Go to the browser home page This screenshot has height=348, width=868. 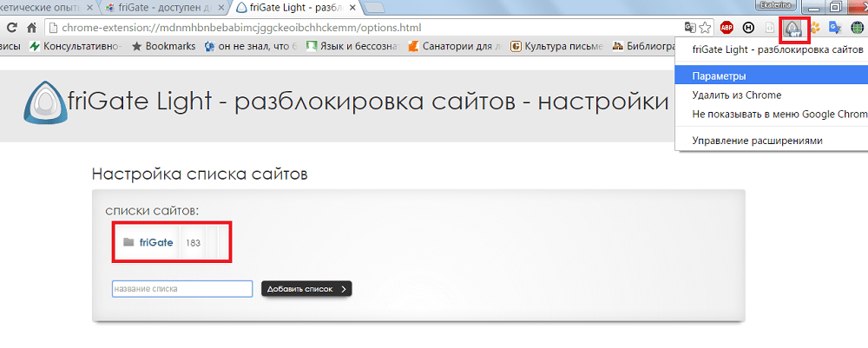[31, 28]
